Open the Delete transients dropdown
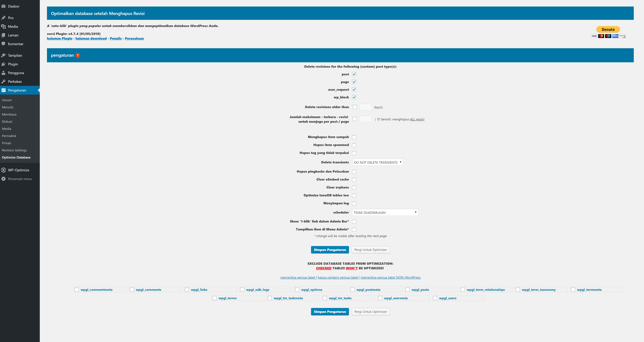The image size is (644, 342). 377,162
